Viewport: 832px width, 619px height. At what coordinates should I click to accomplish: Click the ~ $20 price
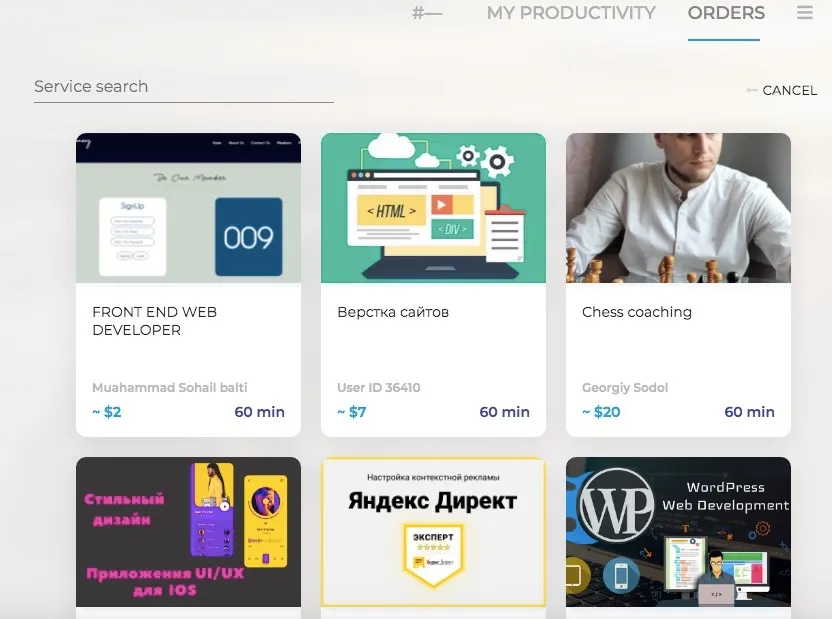pyautogui.click(x=601, y=412)
